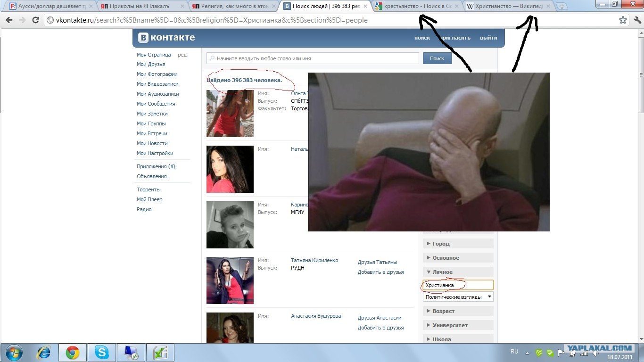Expand the 'Возраст' filter section

[458, 311]
